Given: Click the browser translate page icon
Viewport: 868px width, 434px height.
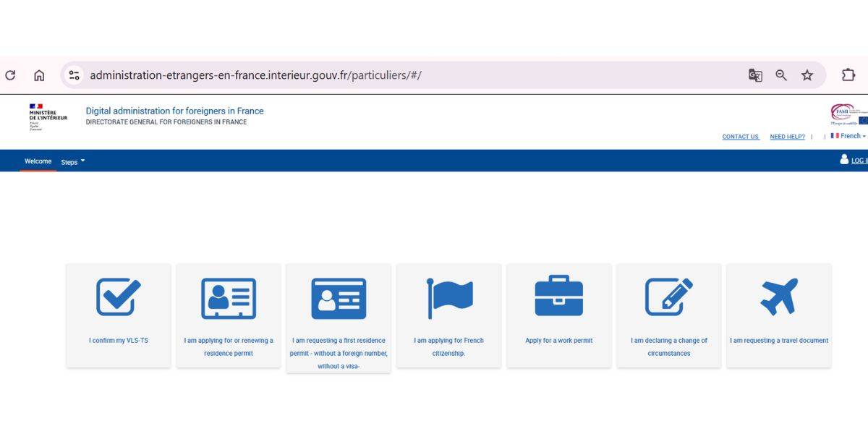Looking at the screenshot, I should click(x=755, y=75).
